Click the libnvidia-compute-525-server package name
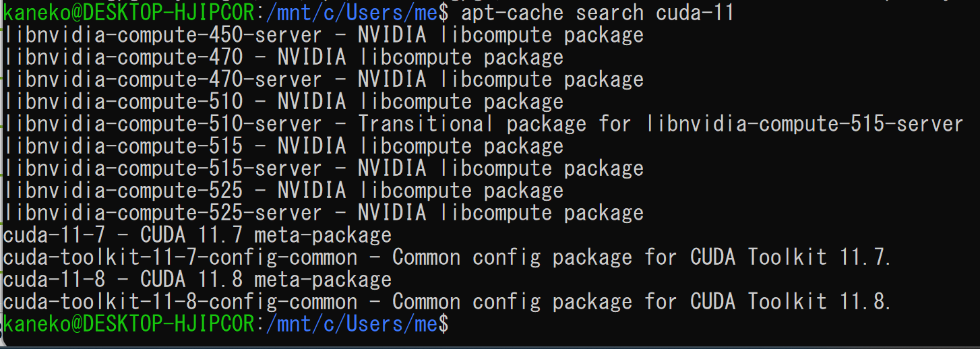This screenshot has width=980, height=349. [x=162, y=213]
